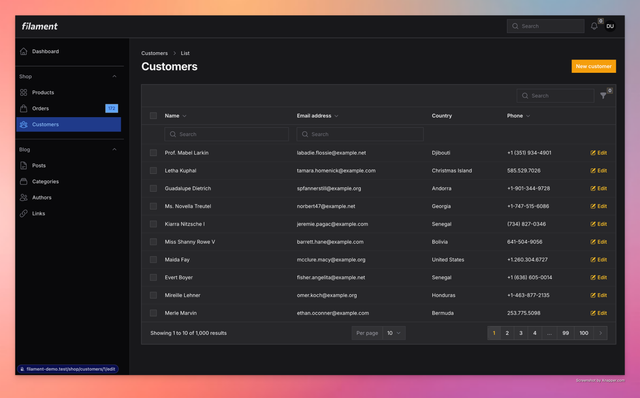Click edit pencil icon for Maida Fay
The height and width of the screenshot is (398, 640).
click(x=593, y=260)
